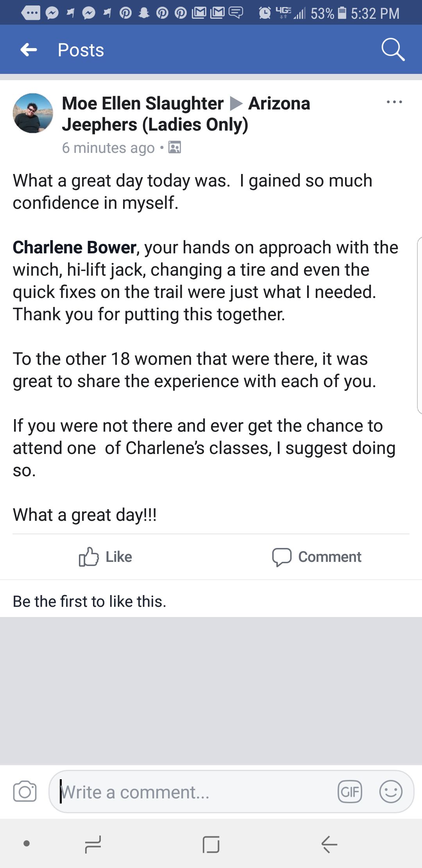Image resolution: width=422 pixels, height=868 pixels.
Task: Open search with the magnifier icon
Action: [393, 50]
